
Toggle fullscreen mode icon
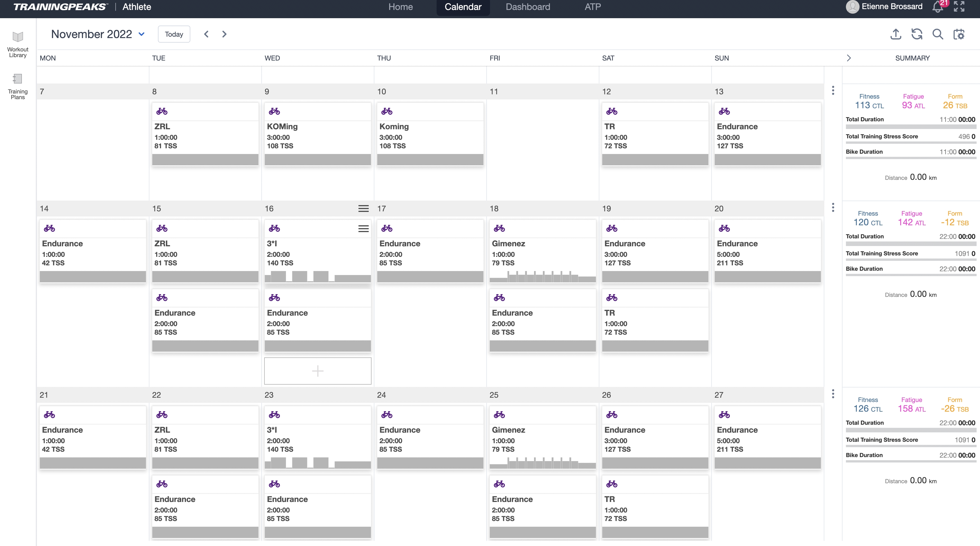[959, 7]
